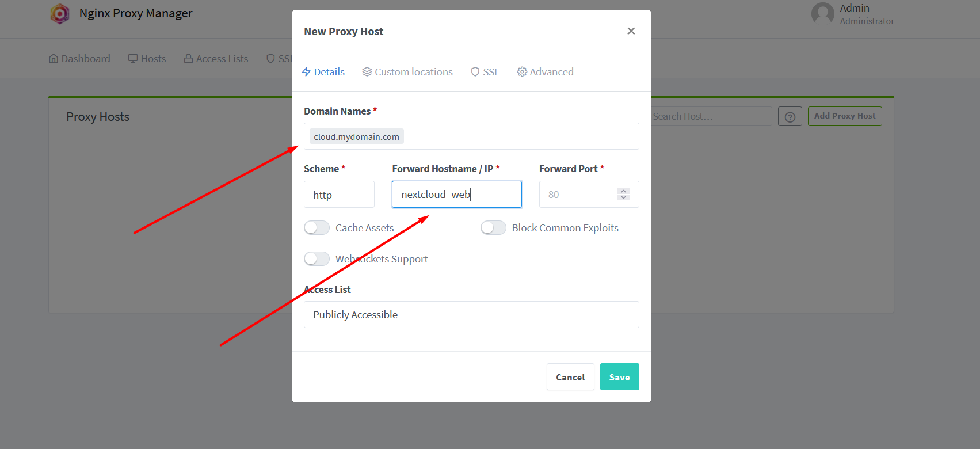Enable the Cache Assets toggle

(317, 228)
